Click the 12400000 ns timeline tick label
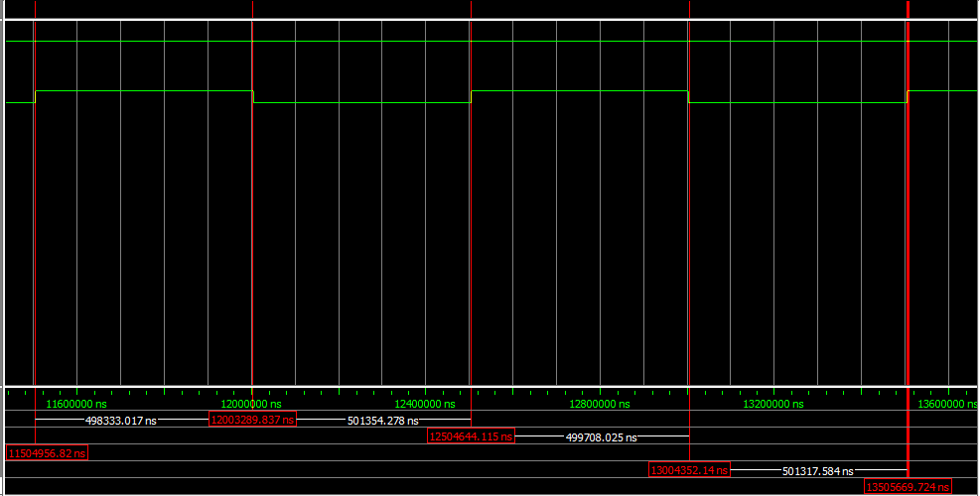The height and width of the screenshot is (496, 980). 426,404
